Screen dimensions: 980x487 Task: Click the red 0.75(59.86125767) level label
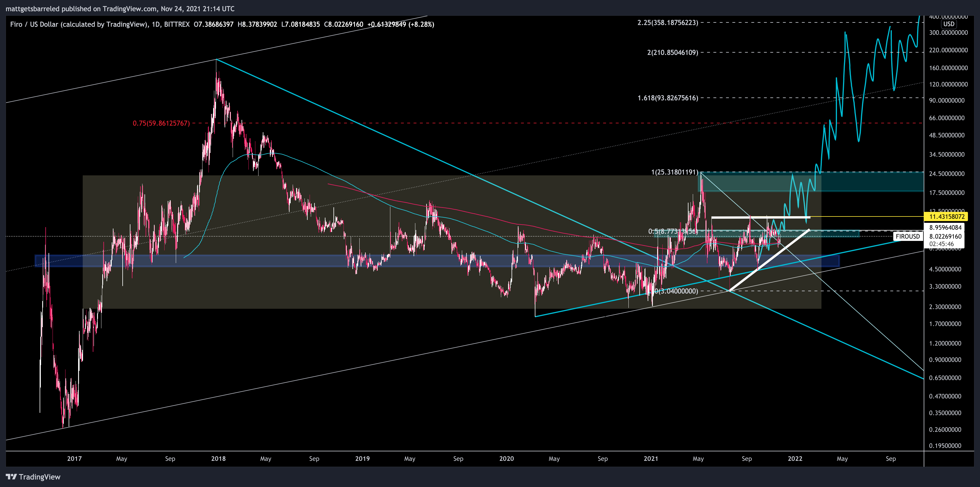(x=161, y=123)
